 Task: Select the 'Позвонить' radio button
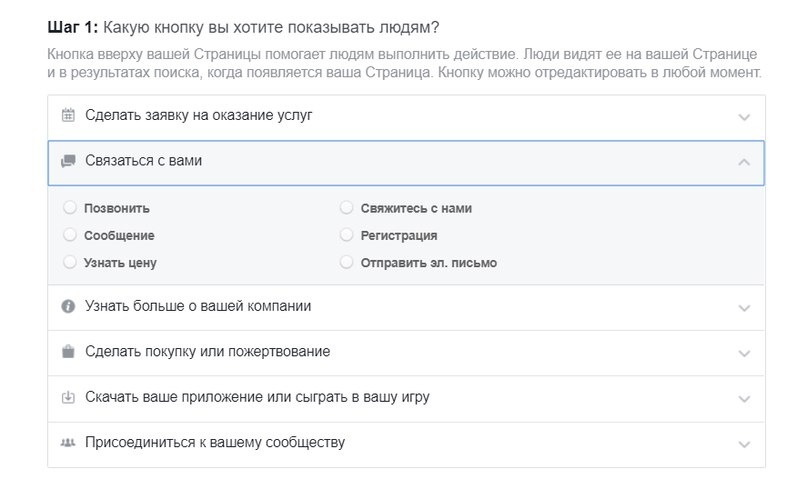69,208
